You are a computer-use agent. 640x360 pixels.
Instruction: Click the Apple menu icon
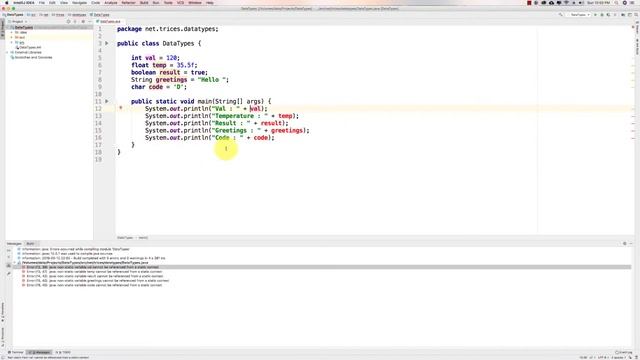6,2
